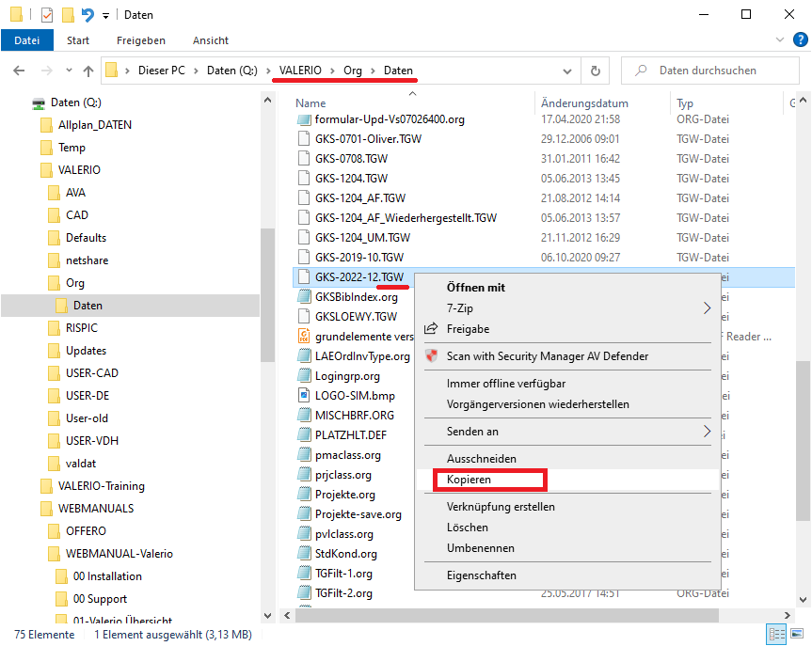Open the Ansicht ribbon tab
The image size is (812, 646).
click(x=211, y=40)
